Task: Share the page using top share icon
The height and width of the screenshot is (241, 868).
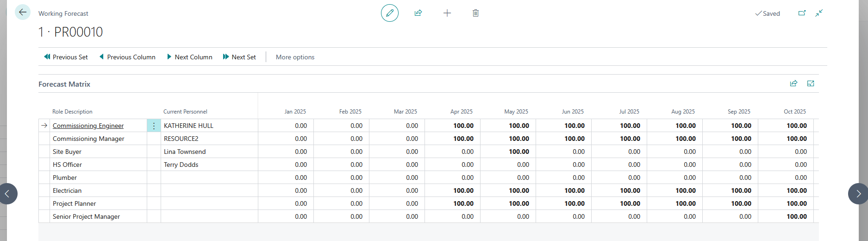Action: tap(418, 13)
